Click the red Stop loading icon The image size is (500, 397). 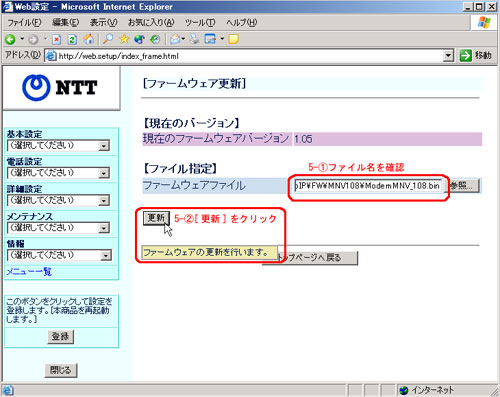click(56, 40)
